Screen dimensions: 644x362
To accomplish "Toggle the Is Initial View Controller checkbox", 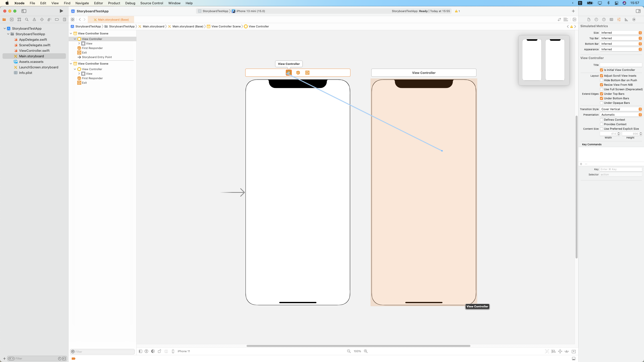I will coord(601,70).
